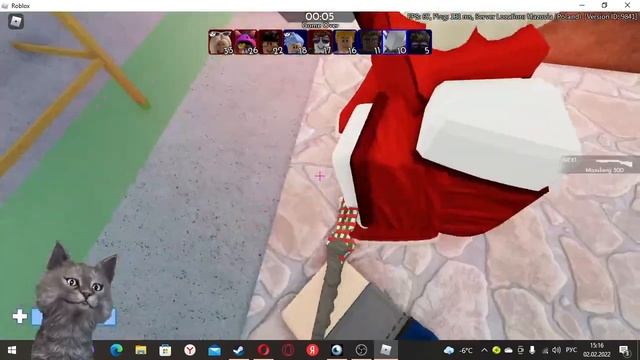This screenshot has width=640, height=360.
Task: Click the display icon in the tray
Action: click(x=520, y=350)
